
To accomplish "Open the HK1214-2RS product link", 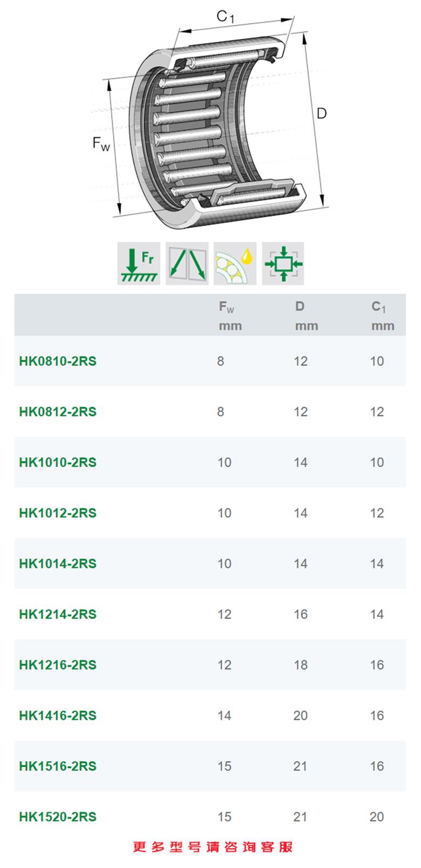I will (58, 614).
